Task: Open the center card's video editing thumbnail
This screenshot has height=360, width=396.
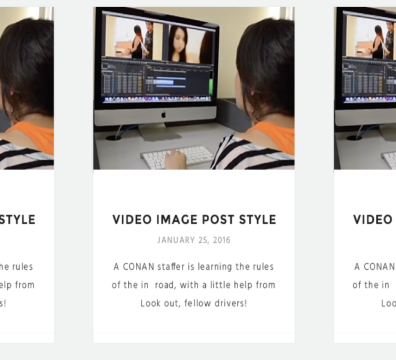Action: [194, 88]
